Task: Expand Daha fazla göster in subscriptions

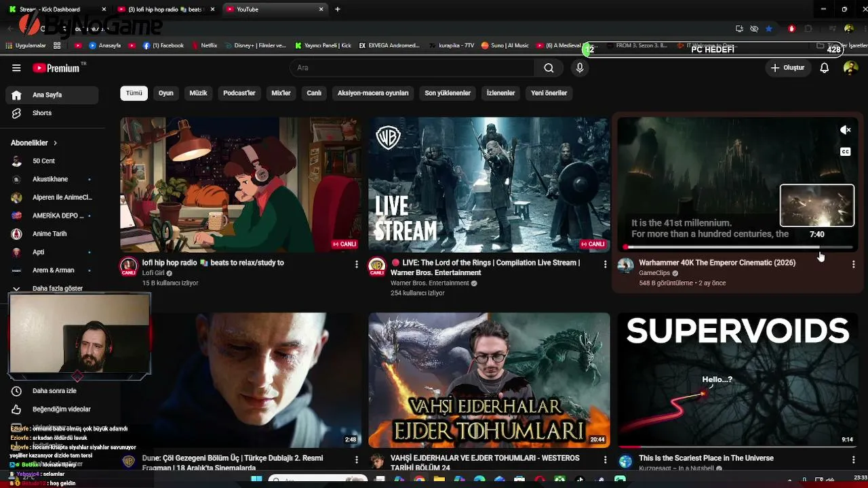Action: click(x=52, y=289)
